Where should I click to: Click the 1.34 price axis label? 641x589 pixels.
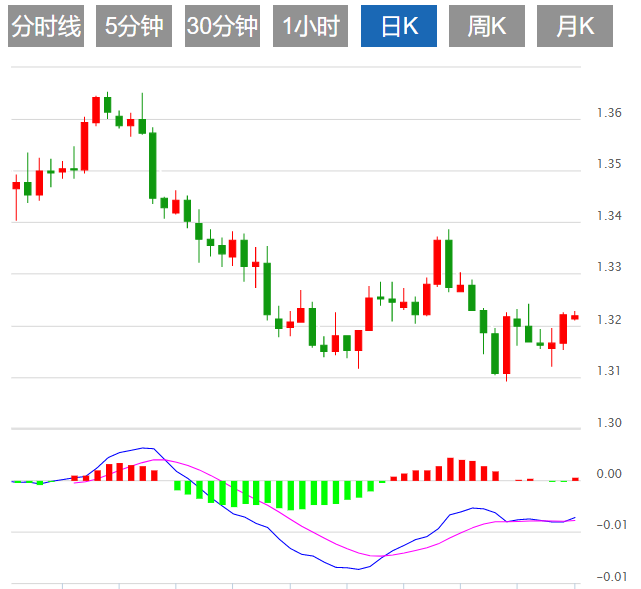[609, 216]
